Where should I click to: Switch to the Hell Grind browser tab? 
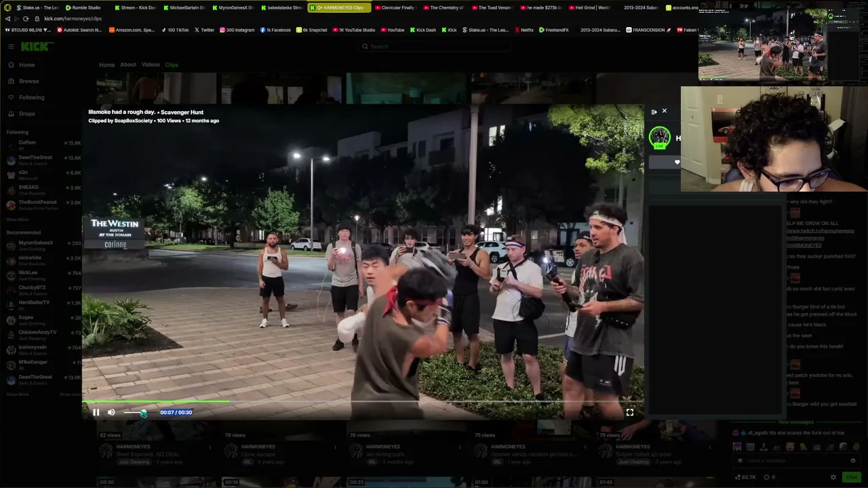coord(589,7)
